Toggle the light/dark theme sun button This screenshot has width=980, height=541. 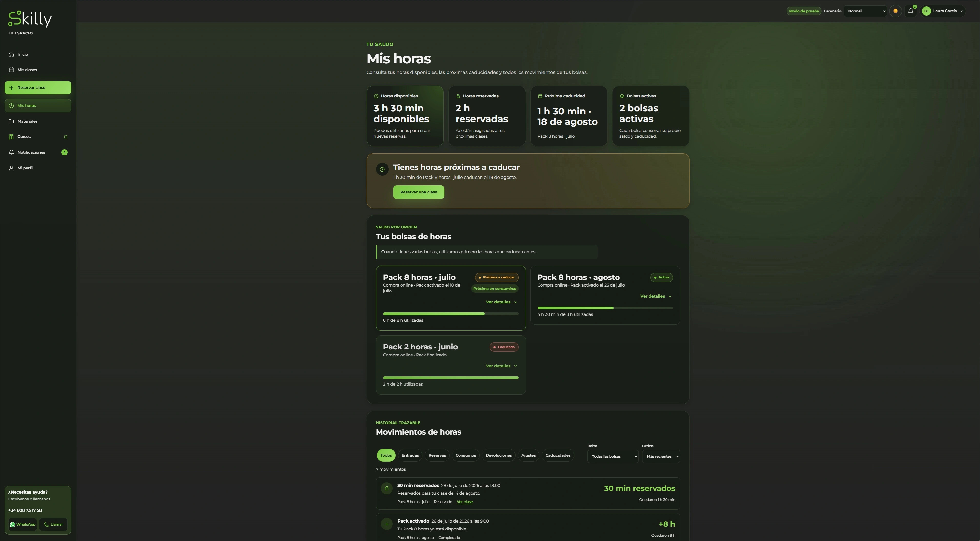point(896,11)
